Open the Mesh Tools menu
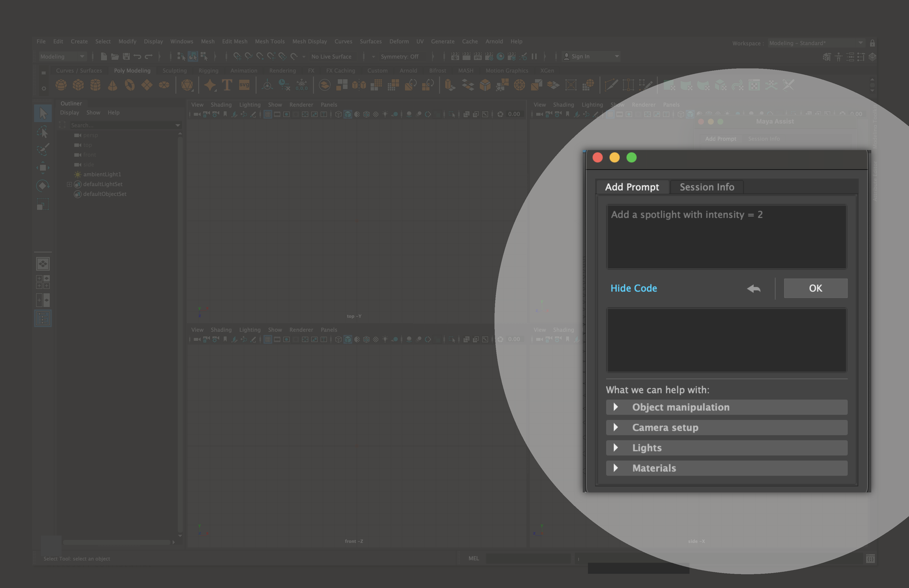 (x=270, y=41)
